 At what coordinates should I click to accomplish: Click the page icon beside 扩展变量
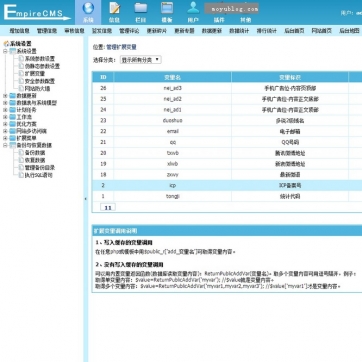coord(21,73)
